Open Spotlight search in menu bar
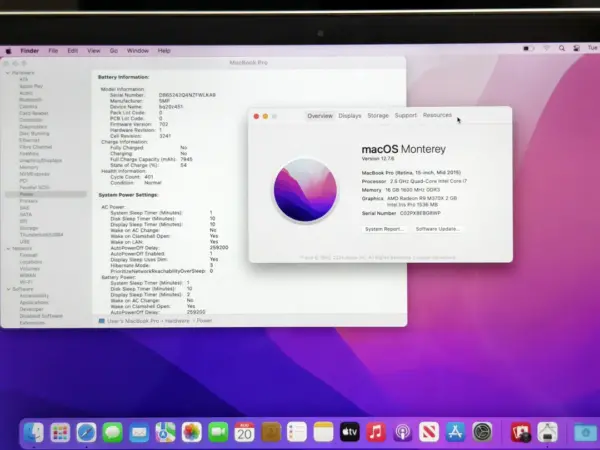Viewport: 600px width, 450px height. 562,48
